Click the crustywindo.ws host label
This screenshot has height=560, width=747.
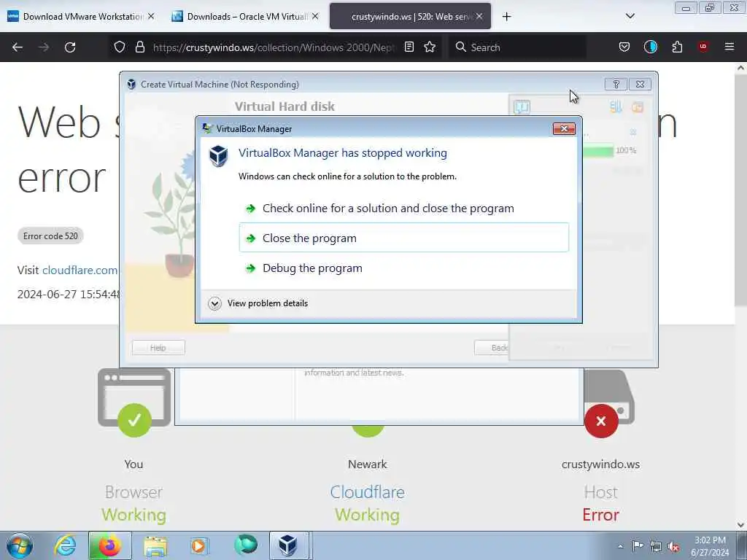point(600,464)
